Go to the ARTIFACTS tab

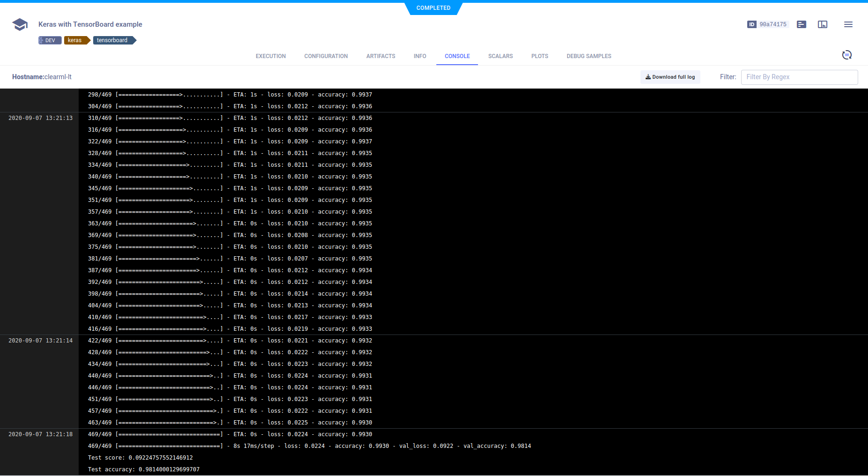[381, 56]
